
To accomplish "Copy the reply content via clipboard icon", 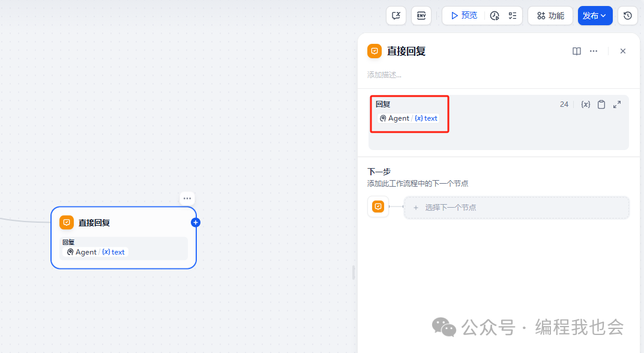I will [601, 104].
